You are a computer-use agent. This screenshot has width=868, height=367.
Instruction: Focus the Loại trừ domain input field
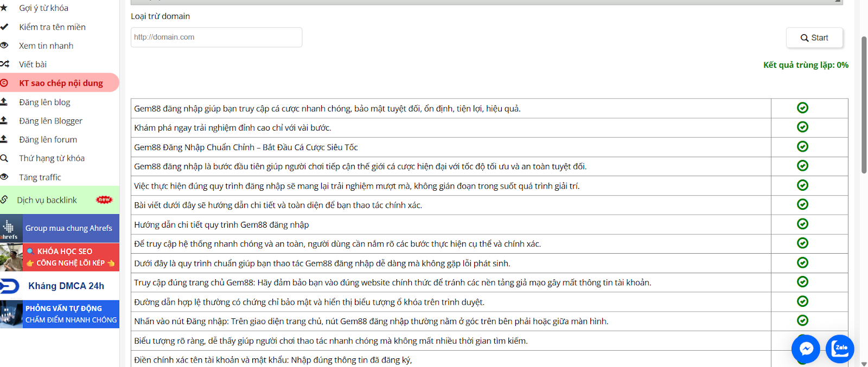[x=216, y=37]
